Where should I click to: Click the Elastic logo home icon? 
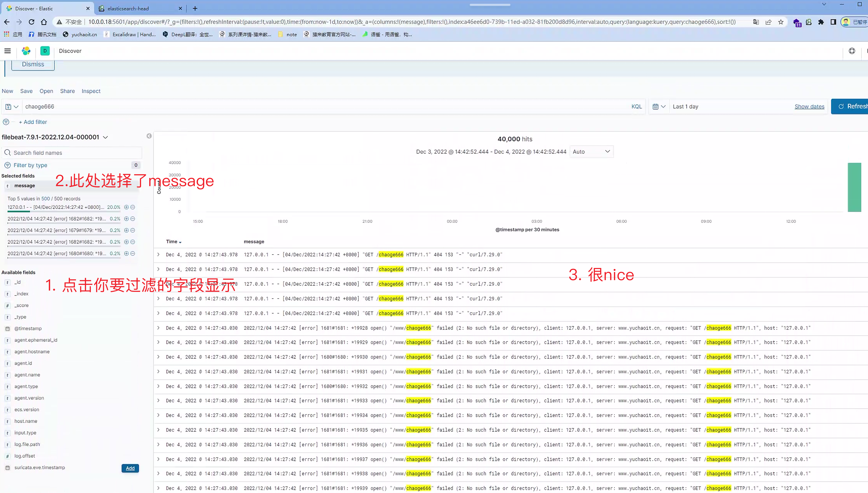coord(26,51)
